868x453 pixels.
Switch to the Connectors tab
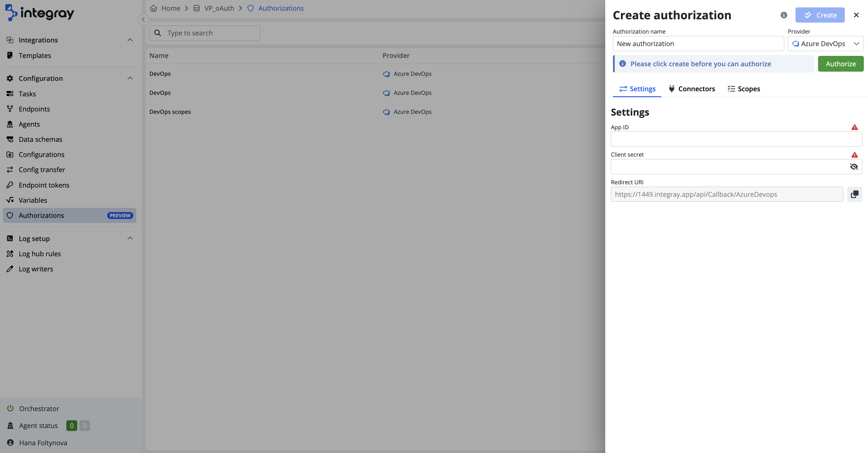pyautogui.click(x=691, y=89)
